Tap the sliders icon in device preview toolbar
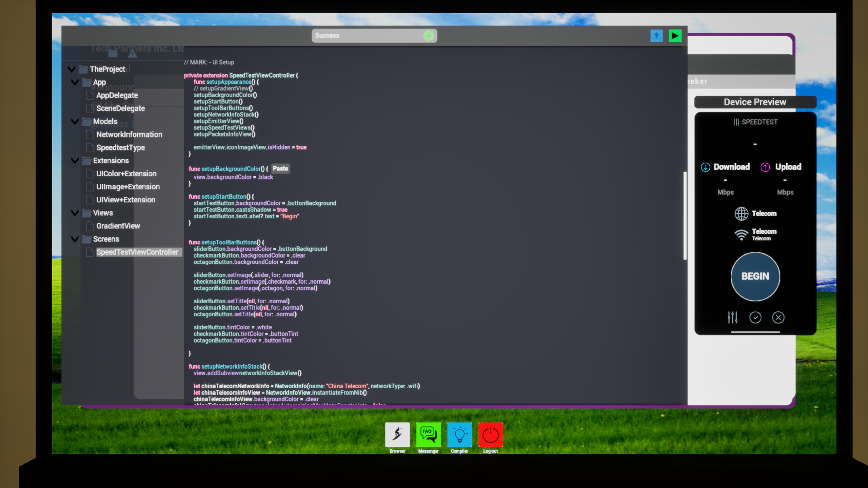The width and height of the screenshot is (868, 488). pyautogui.click(x=732, y=317)
